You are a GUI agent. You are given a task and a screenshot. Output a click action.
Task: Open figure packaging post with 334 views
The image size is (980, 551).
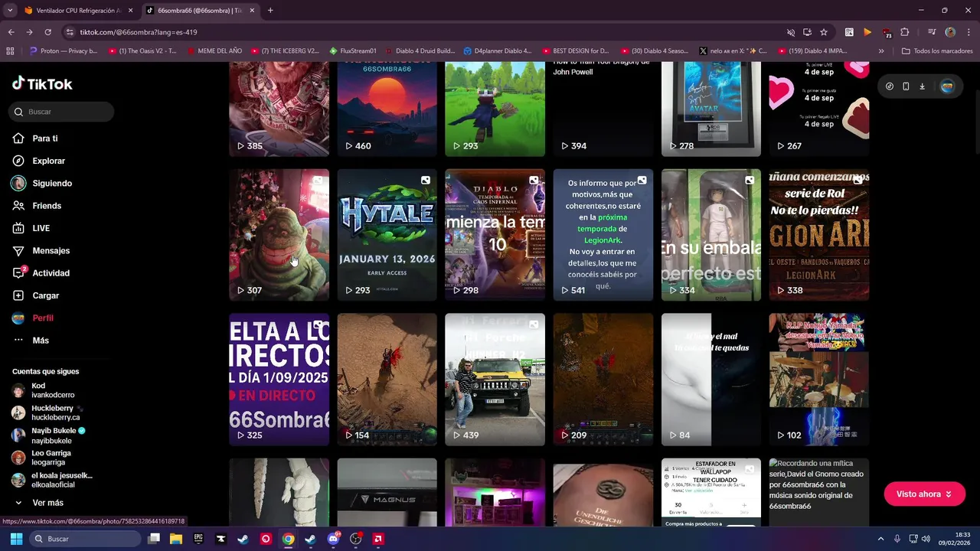pos(710,235)
